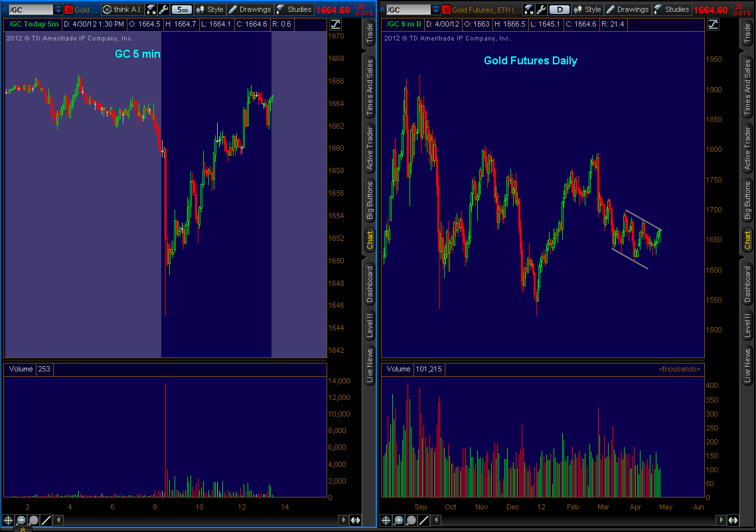Screen dimensions: 756x532
Task: Toggle the price scale icon on right chart
Action: 713,24
